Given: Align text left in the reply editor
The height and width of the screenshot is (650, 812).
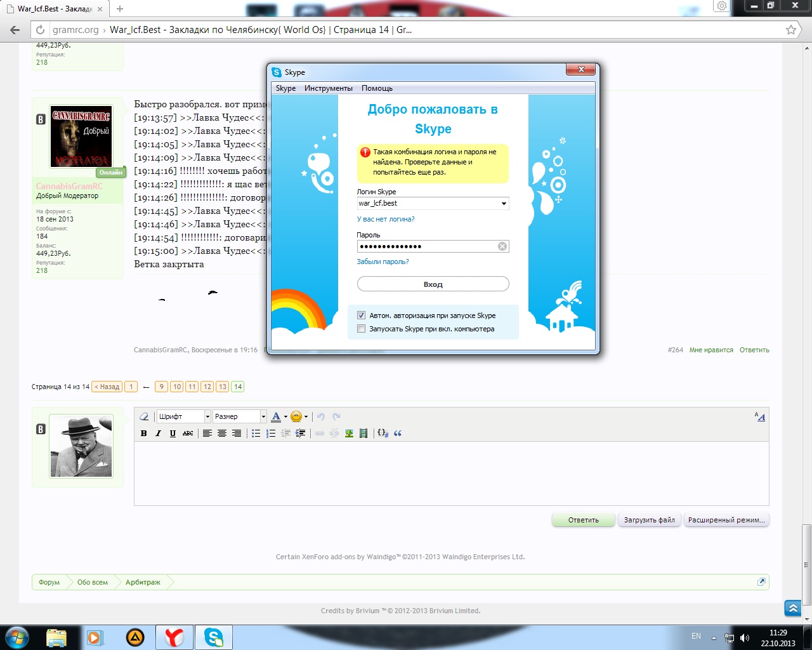Looking at the screenshot, I should (x=207, y=434).
